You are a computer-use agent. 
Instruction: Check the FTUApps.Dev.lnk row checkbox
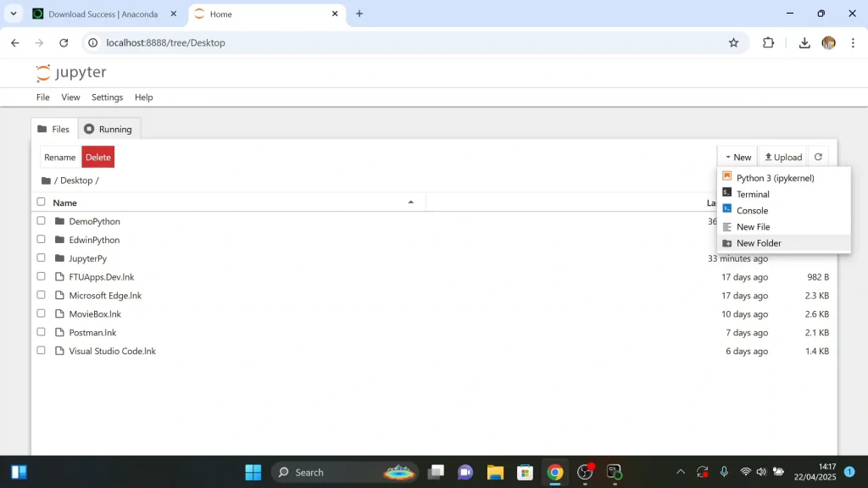point(41,276)
